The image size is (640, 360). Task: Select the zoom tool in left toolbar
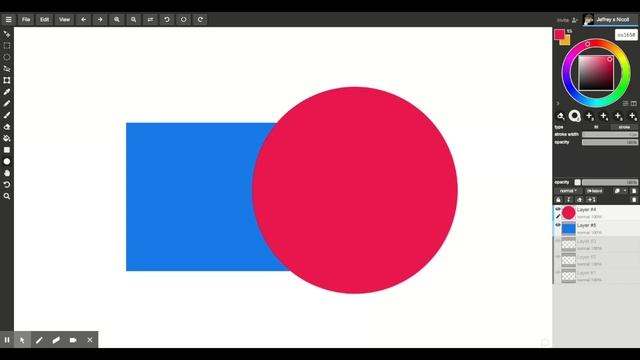(7, 196)
